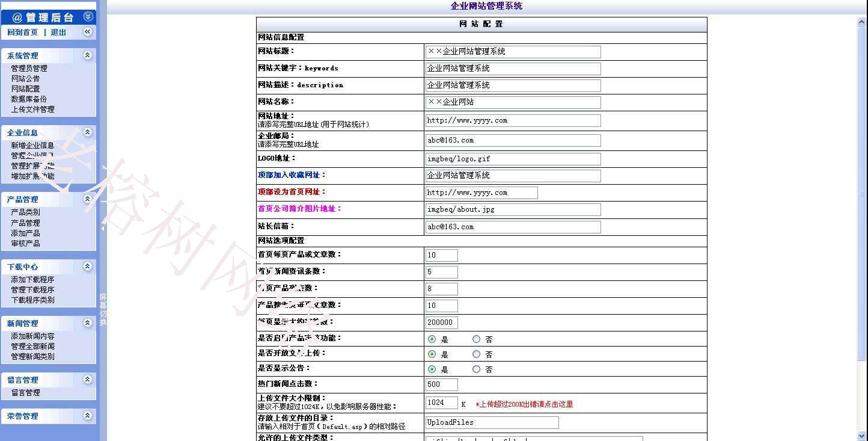The width and height of the screenshot is (868, 441).
Task: Open 产品管理 sub-item under 产品类别
Action: coord(25,223)
